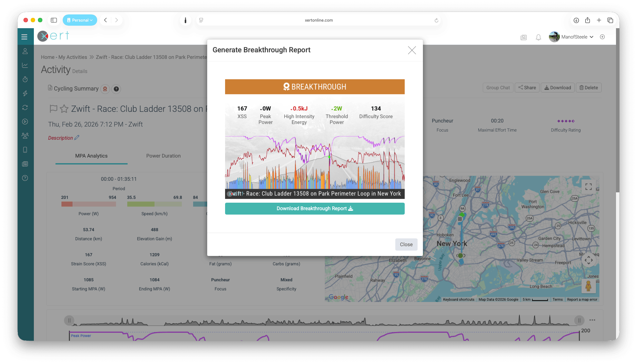Viewport: 637px width, 364px height.
Task: Click the breakthrough medal icon beside Cycling Summary
Action: [105, 89]
